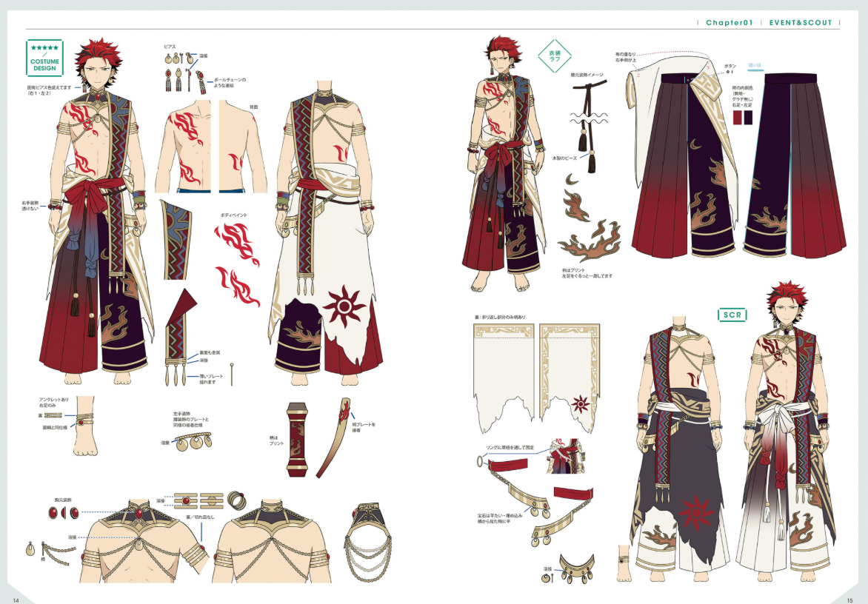Click the ボールチェーンのような連結 annotation
The width and height of the screenshot is (868, 604).
230,82
